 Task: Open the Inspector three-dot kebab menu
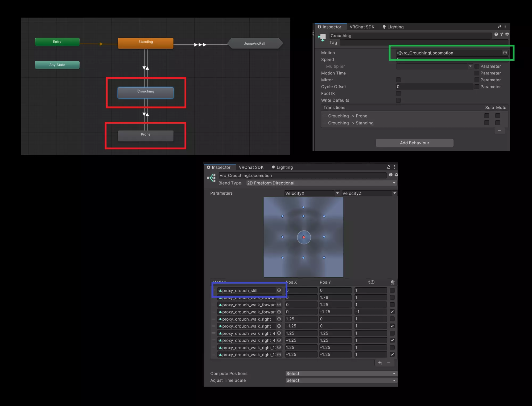pyautogui.click(x=505, y=27)
